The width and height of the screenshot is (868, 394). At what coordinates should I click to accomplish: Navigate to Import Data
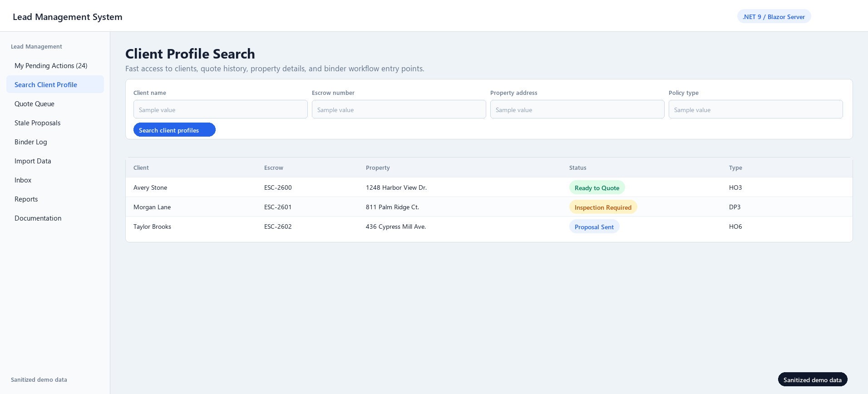click(x=55, y=161)
